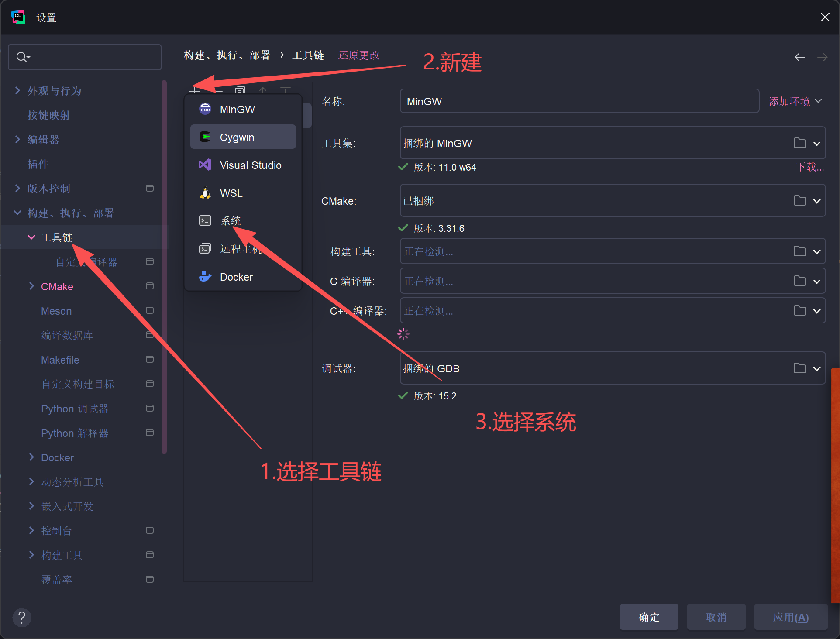This screenshot has height=639, width=840.
Task: Choose Cygwin in the new toolchain menu
Action: click(243, 137)
